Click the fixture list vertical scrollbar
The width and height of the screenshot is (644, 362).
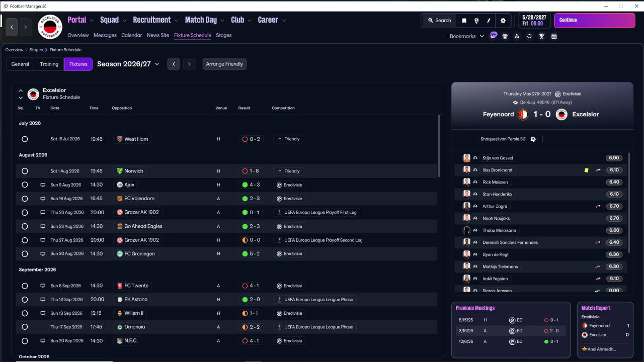pyautogui.click(x=439, y=146)
